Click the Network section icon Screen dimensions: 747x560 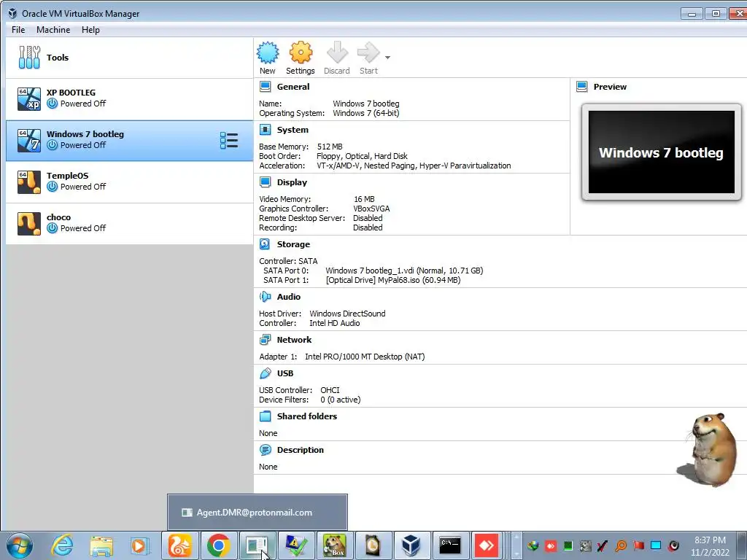tap(265, 340)
